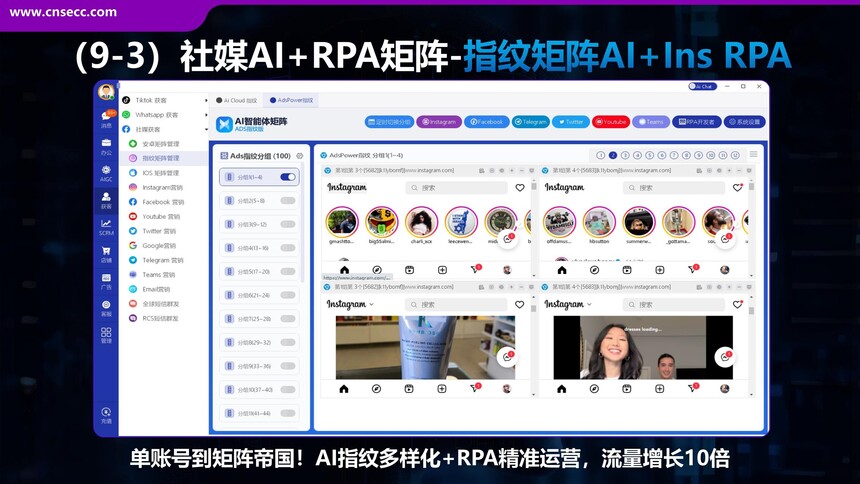Click the create-post plus icon under offdamus stories

[660, 270]
